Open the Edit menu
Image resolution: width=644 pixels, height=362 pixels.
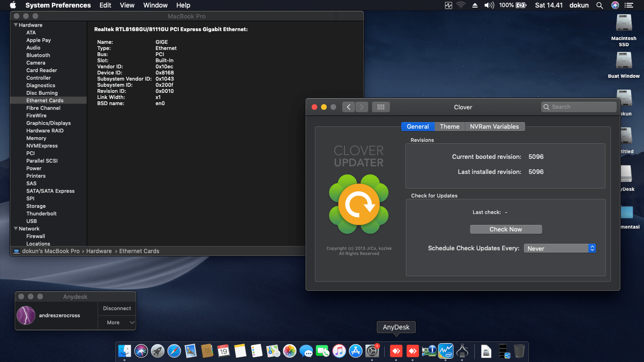105,5
